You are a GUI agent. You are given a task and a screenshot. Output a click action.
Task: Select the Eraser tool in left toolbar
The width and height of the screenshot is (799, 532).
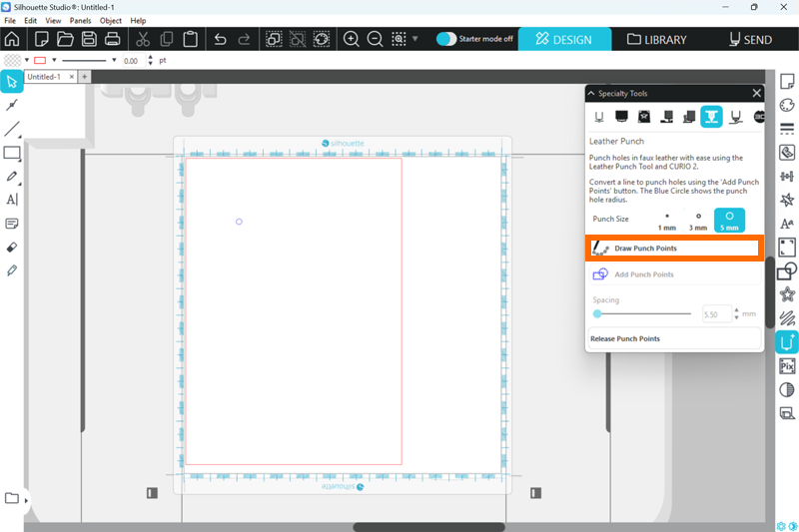click(x=12, y=247)
